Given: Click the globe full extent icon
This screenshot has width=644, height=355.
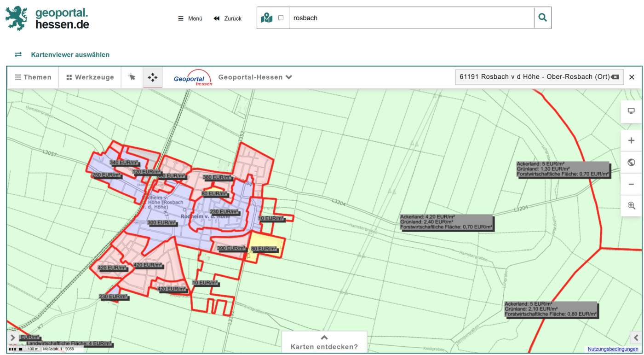Looking at the screenshot, I should [631, 163].
